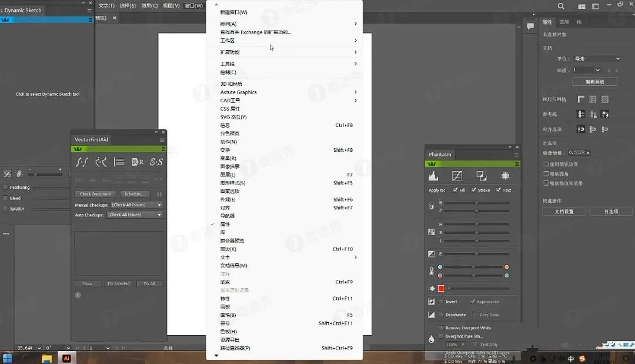635x364 pixels.
Task: Click the RR font check icon in VectorFirstAid
Action: click(x=138, y=162)
